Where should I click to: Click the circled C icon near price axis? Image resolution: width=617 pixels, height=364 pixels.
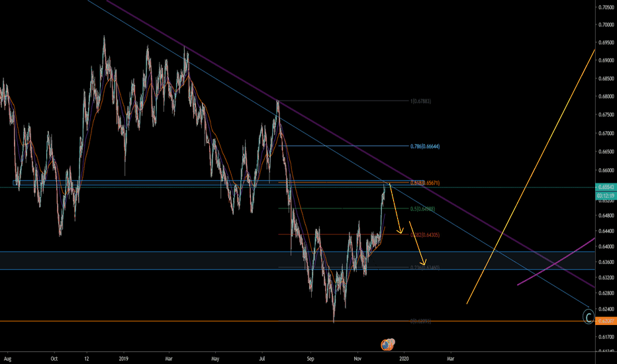point(588,318)
